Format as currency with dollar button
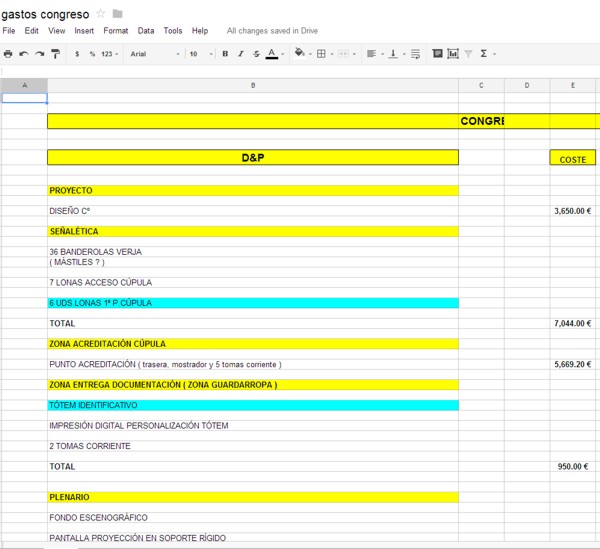 pyautogui.click(x=77, y=53)
